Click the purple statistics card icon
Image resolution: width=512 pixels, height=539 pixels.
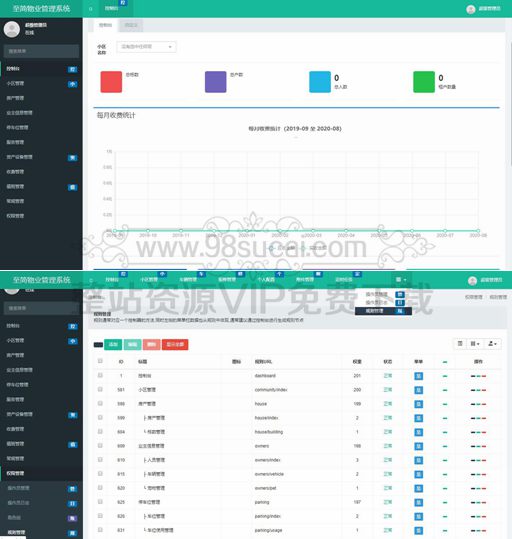tap(216, 82)
